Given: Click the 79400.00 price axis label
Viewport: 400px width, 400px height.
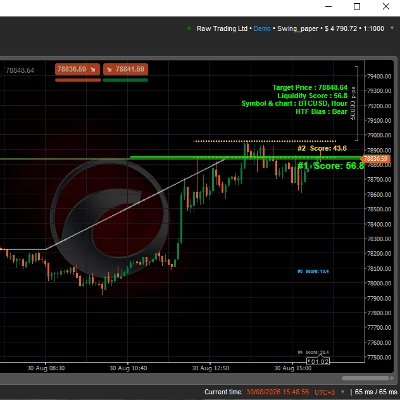Looking at the screenshot, I should 379,76.
